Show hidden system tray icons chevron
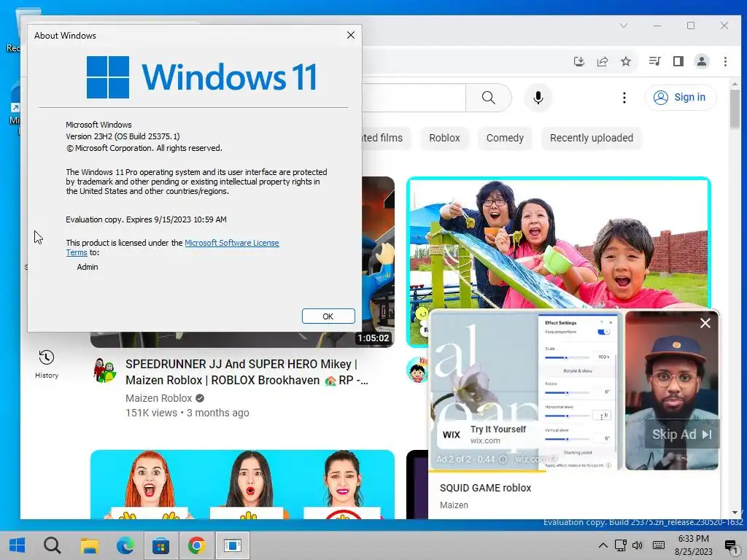This screenshot has height=560, width=747. click(603, 545)
